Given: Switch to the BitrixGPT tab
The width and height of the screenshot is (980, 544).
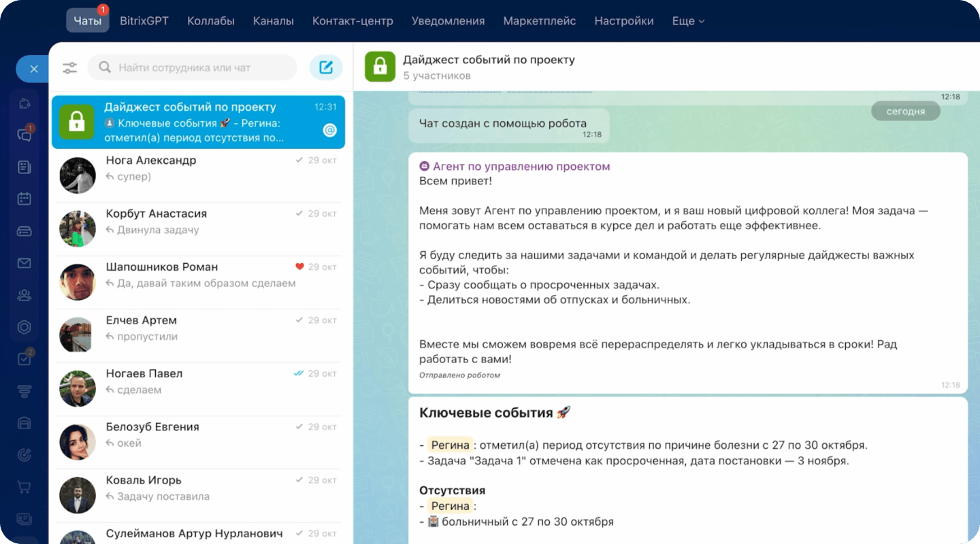Looking at the screenshot, I should tap(144, 21).
